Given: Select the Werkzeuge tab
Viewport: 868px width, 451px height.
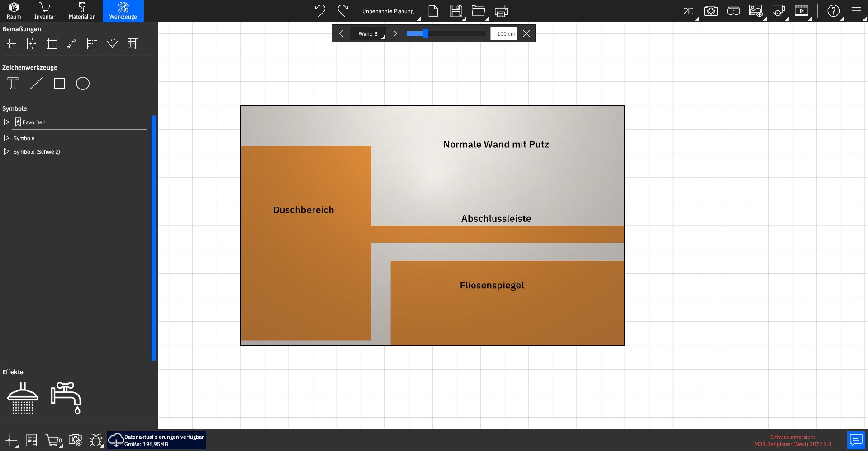Looking at the screenshot, I should (x=123, y=11).
